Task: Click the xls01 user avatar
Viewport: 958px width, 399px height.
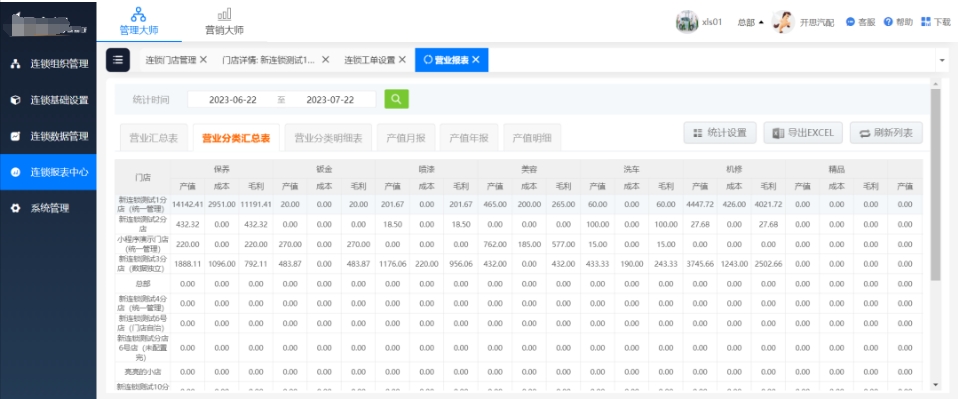Action: pyautogui.click(x=687, y=22)
